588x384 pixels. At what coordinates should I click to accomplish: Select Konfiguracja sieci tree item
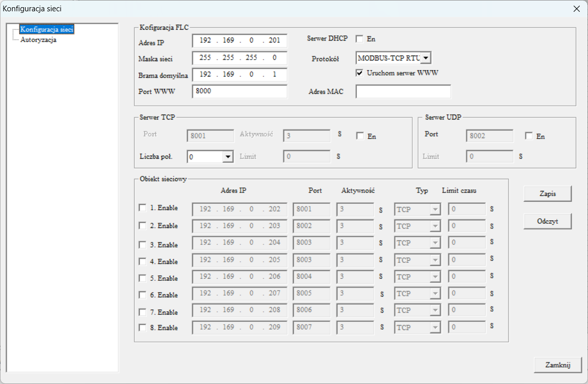(47, 29)
